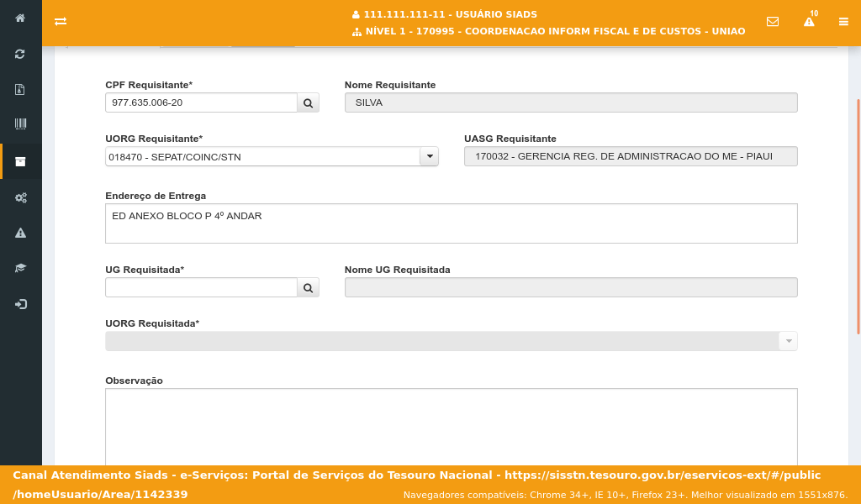This screenshot has height=504, width=861.
Task: Click the Nome Requisitante field showing SILVA
Action: click(571, 102)
